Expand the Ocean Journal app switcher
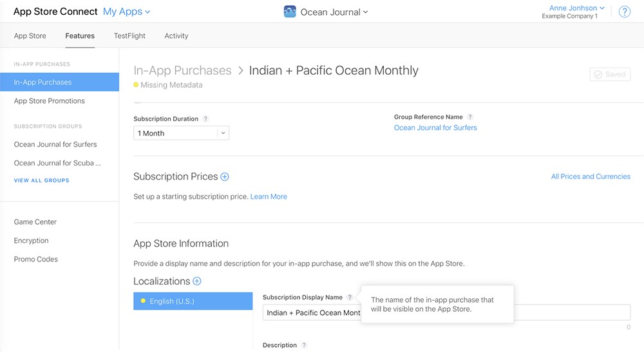Viewport: 644px width, 360px height. click(x=334, y=12)
